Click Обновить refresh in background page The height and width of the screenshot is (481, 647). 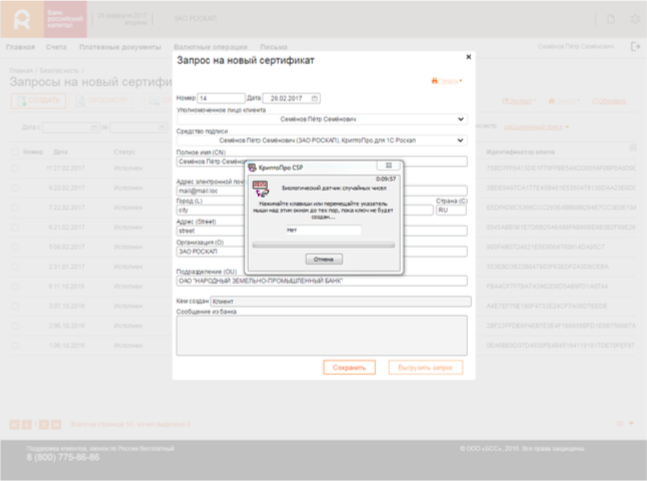click(609, 101)
